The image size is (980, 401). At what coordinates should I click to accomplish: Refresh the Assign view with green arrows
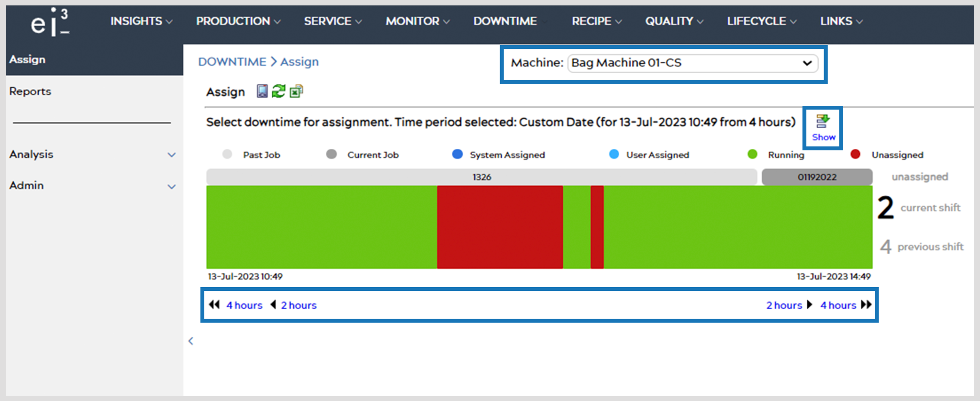(x=278, y=91)
